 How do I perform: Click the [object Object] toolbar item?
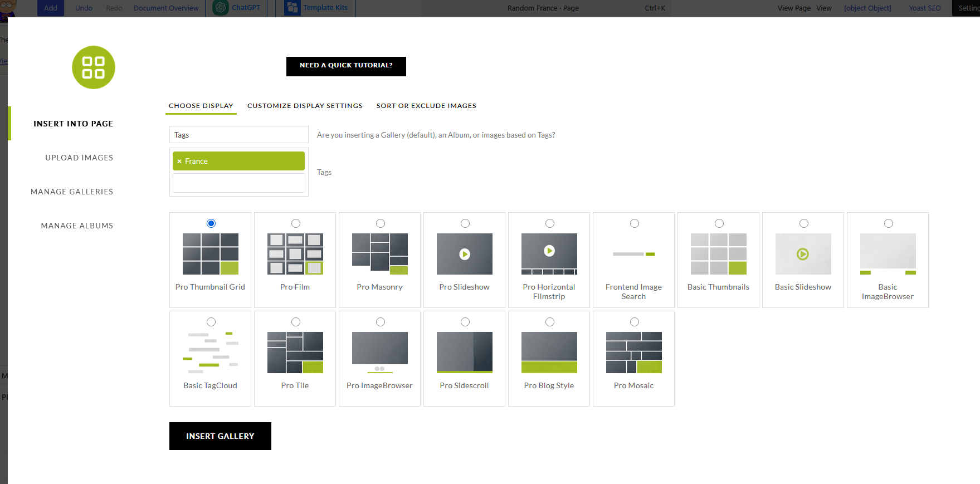pyautogui.click(x=867, y=8)
